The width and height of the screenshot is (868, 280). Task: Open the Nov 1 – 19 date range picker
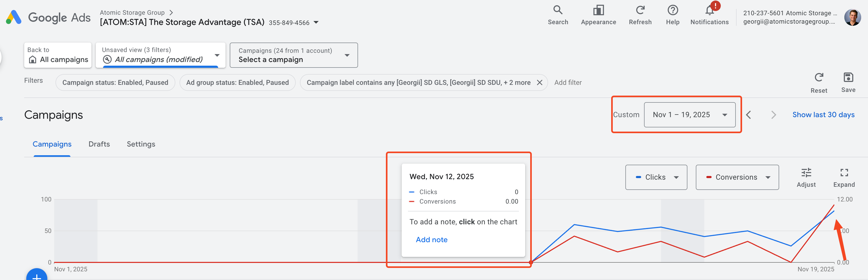point(689,115)
